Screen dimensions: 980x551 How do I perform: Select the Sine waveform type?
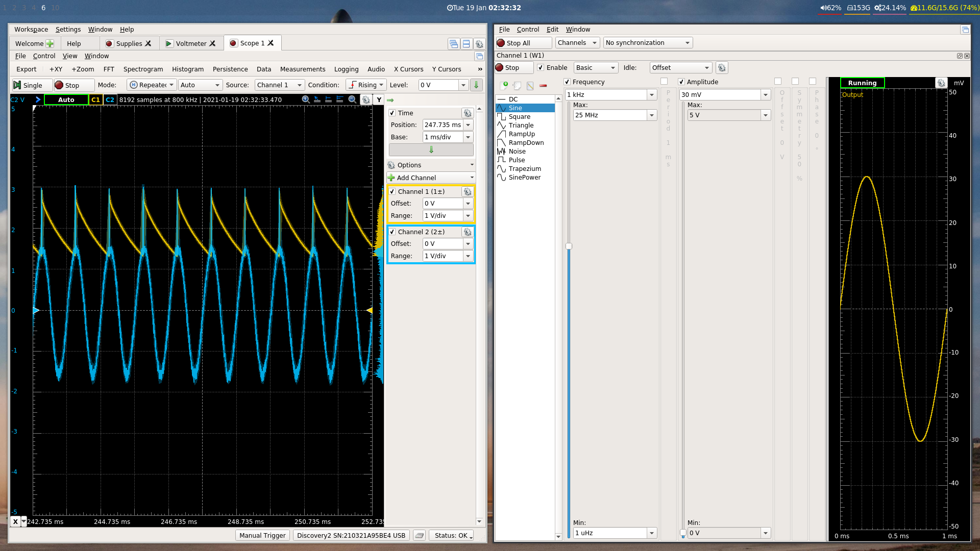[x=516, y=108]
